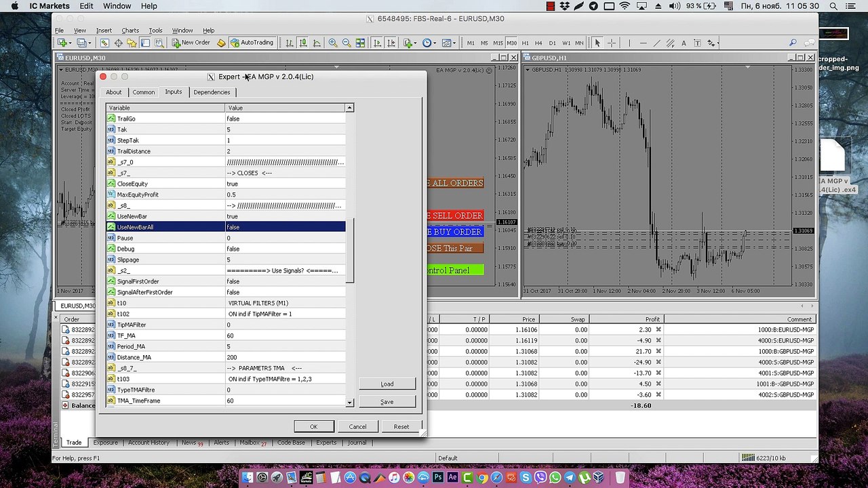Open the Charts menu
The width and height of the screenshot is (868, 488).
click(x=130, y=30)
